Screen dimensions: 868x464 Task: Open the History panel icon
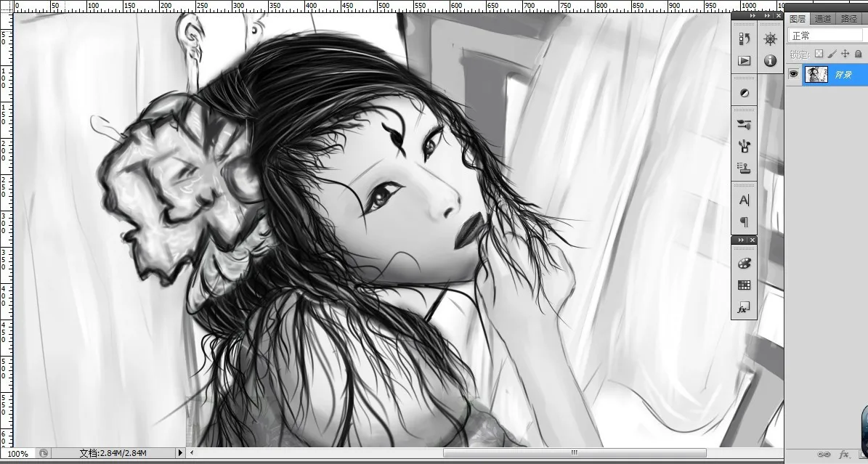click(744, 38)
